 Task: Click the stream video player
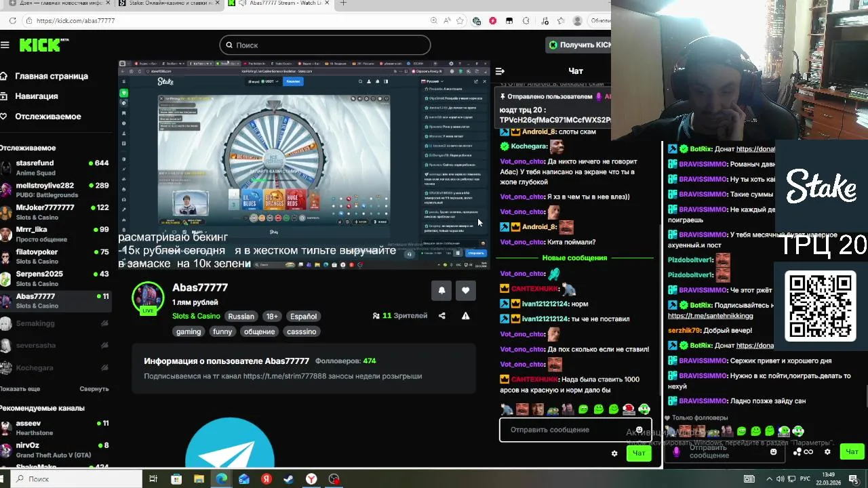point(304,164)
